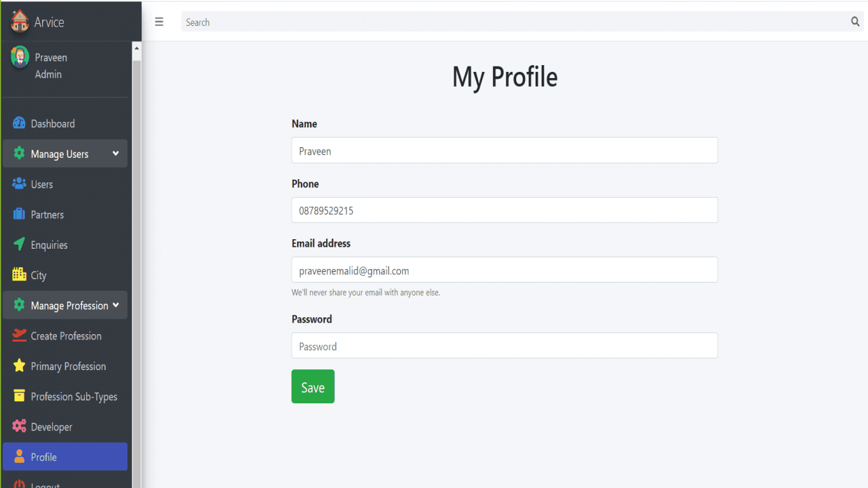
Task: Open the Dashboard menu item
Action: [65, 123]
